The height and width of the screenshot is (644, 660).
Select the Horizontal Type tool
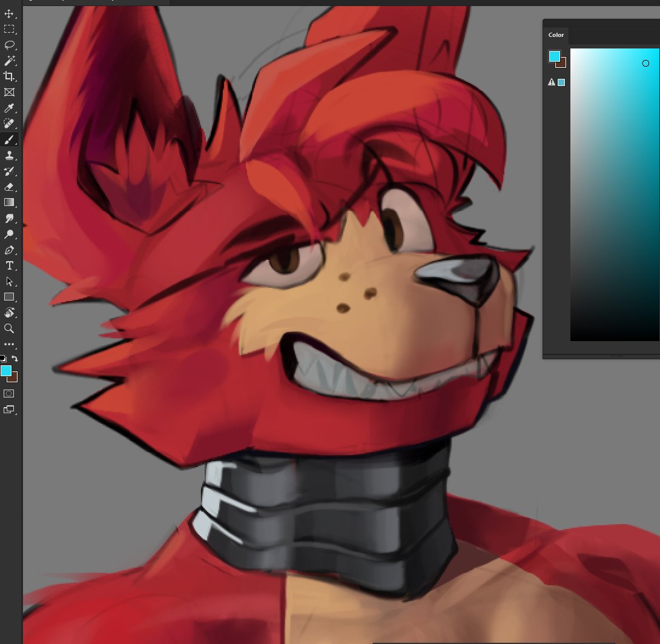click(9, 265)
